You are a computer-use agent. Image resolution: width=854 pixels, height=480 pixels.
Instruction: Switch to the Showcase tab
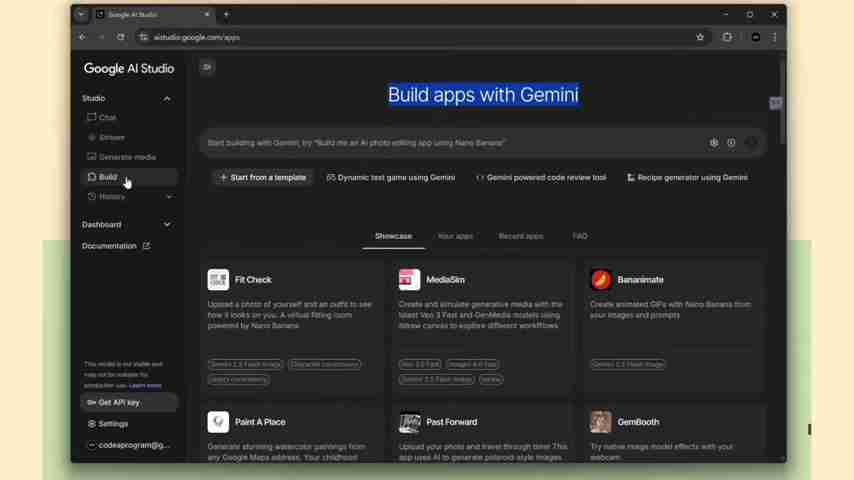pos(393,236)
